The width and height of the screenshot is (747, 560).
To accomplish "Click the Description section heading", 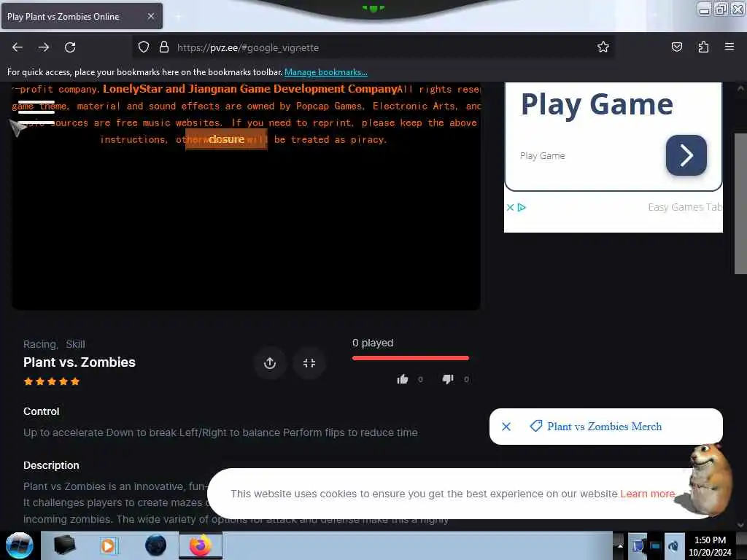I will (52, 465).
